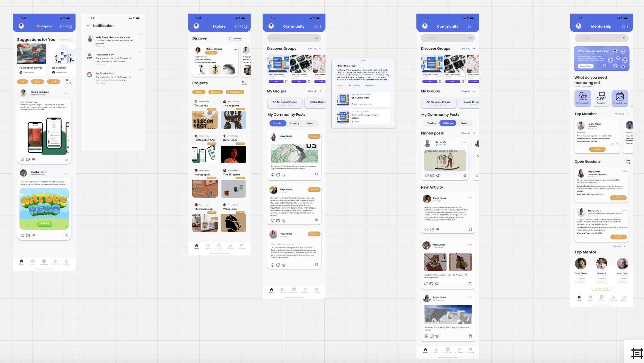Open options dots for the Gojek Application Sent notification
The image size is (644, 363).
(x=141, y=52)
